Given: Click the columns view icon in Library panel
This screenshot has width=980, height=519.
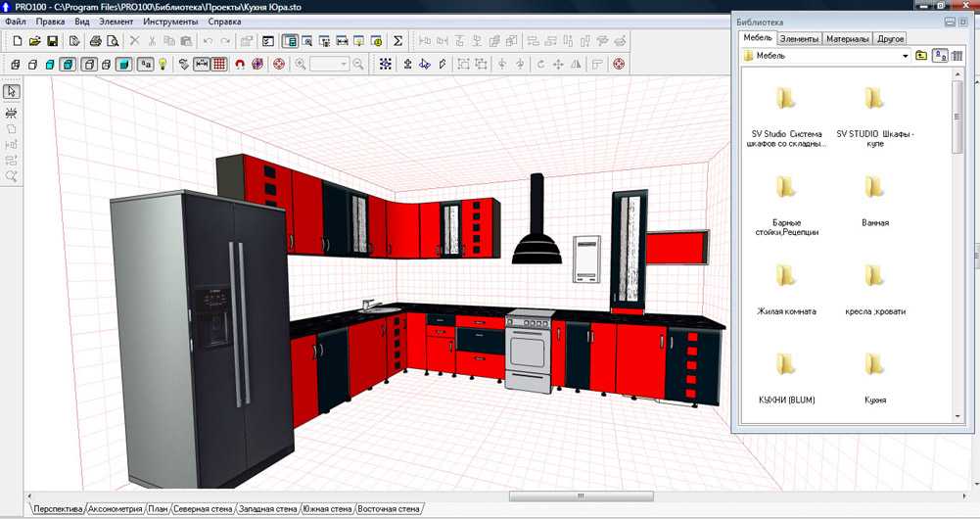Looking at the screenshot, I should point(957,56).
